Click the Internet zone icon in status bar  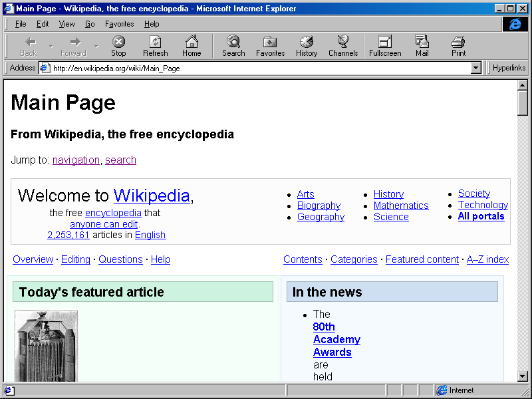[x=442, y=390]
